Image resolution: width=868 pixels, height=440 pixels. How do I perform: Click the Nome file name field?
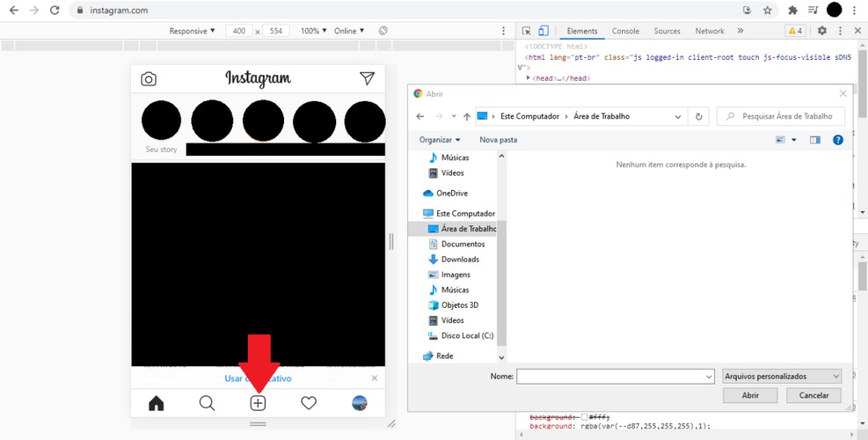point(616,377)
